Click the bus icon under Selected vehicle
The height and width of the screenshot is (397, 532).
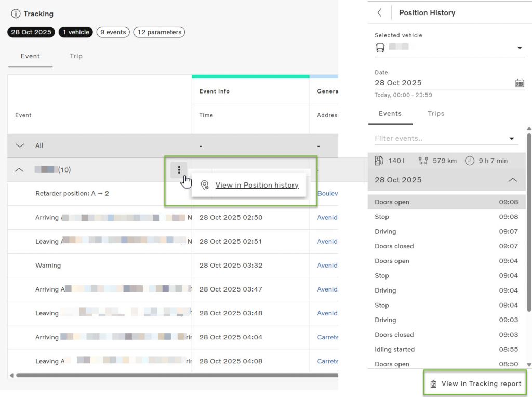[x=380, y=48]
